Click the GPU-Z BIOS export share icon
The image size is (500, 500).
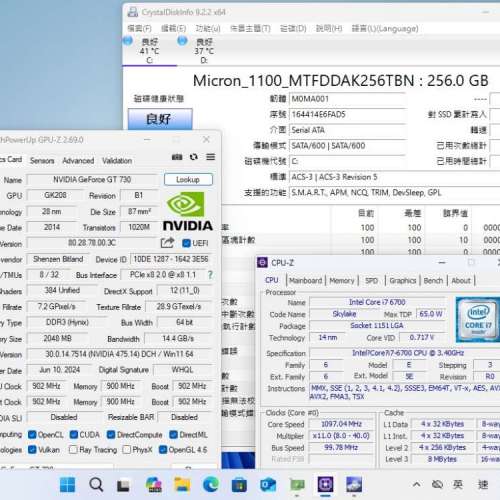click(167, 243)
